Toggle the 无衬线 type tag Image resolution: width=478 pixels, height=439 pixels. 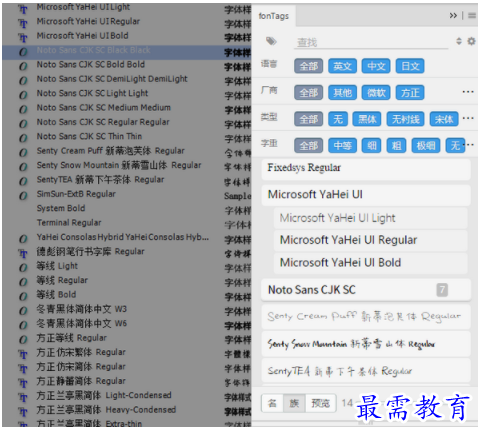coord(405,119)
